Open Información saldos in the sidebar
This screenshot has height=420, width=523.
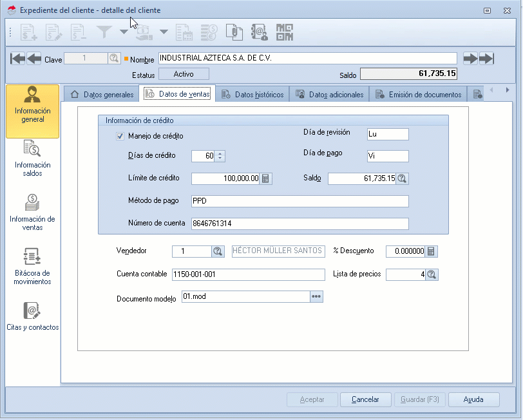click(x=33, y=158)
